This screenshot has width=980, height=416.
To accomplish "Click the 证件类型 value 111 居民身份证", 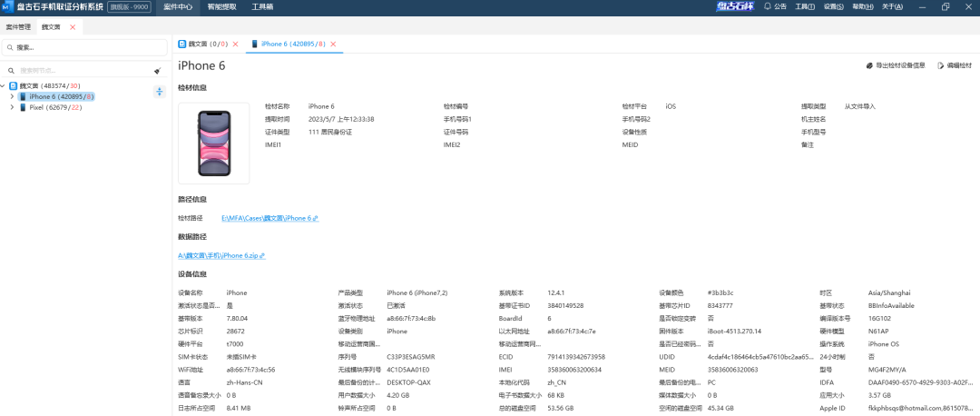I will click(330, 132).
